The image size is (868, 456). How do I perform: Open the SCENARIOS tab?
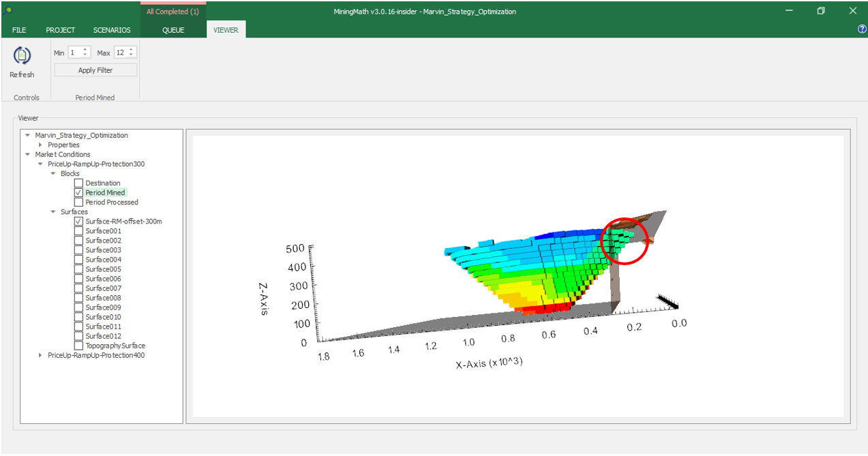pyautogui.click(x=112, y=30)
